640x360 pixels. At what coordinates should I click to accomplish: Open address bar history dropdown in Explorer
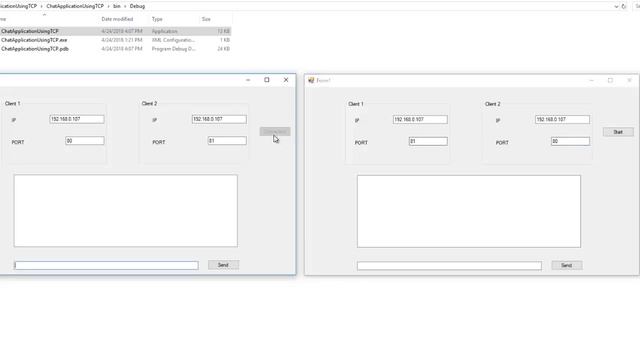(x=616, y=6)
